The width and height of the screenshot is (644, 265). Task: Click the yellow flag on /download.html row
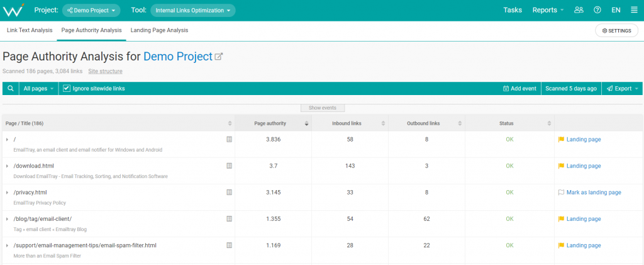click(x=561, y=166)
